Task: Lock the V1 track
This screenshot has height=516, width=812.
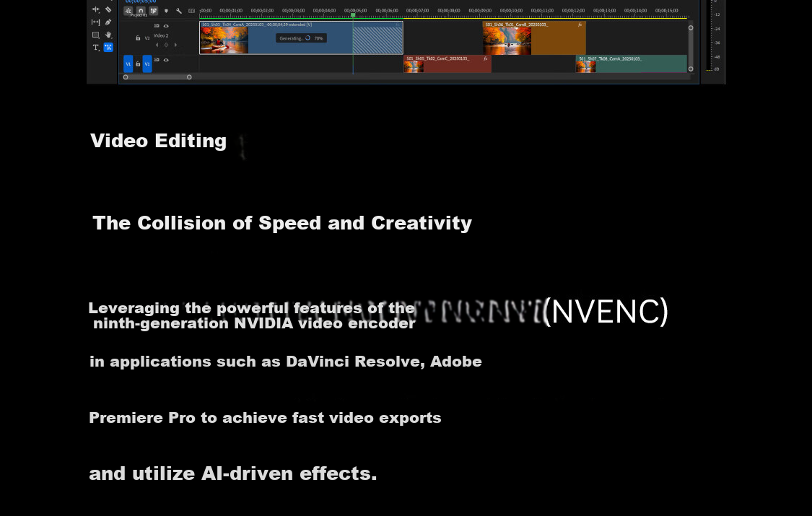Action: point(138,64)
